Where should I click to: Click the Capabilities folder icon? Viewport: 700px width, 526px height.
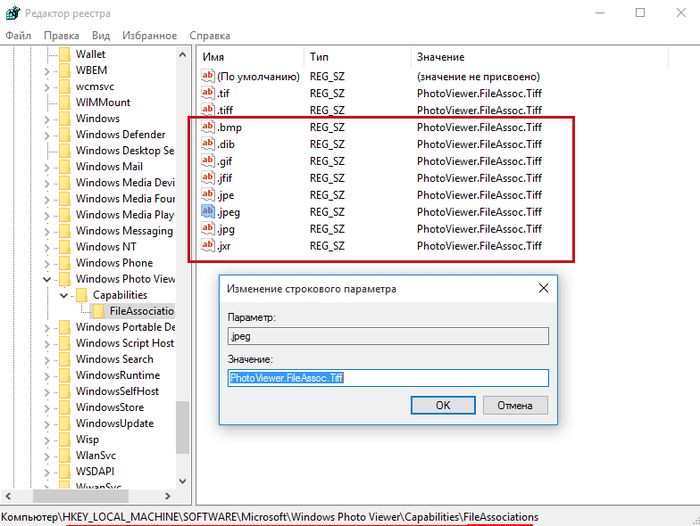coord(82,295)
